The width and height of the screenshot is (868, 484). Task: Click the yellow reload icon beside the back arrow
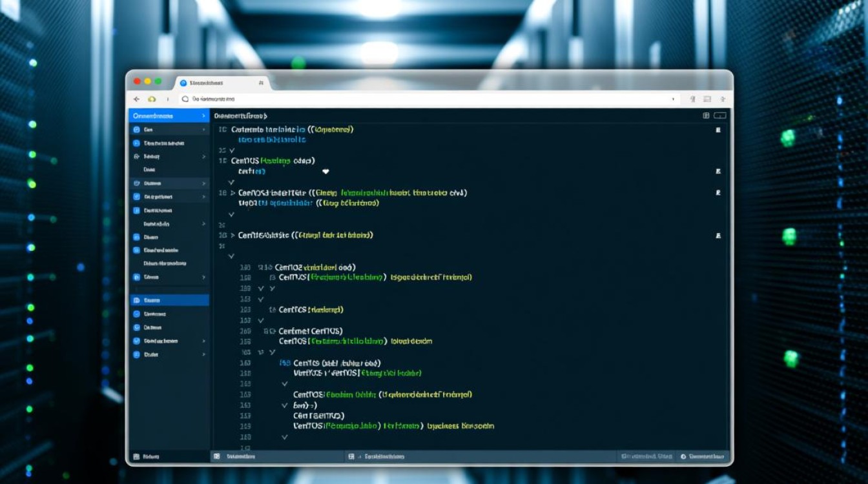(152, 99)
